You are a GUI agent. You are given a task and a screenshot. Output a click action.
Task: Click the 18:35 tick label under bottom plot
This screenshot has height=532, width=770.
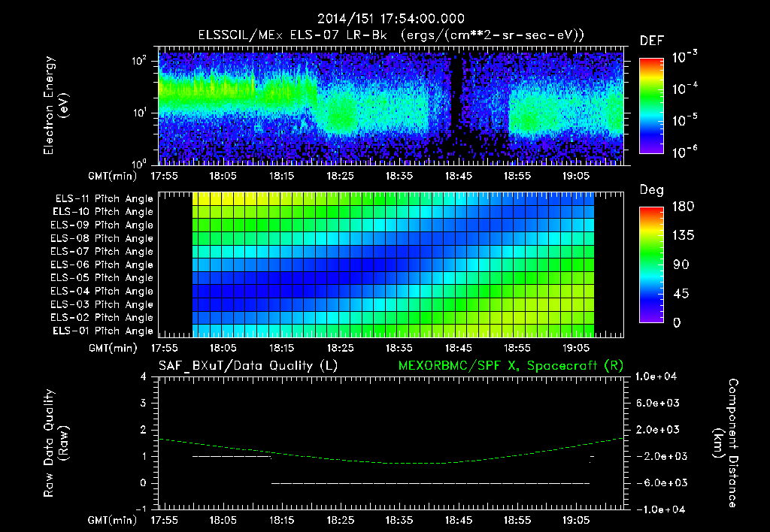(x=399, y=520)
